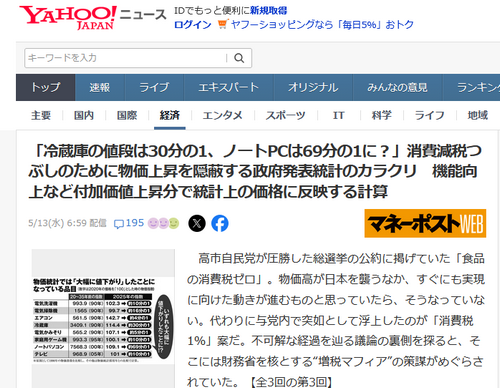Select the 経済 category
The image size is (500, 388).
pos(170,115)
